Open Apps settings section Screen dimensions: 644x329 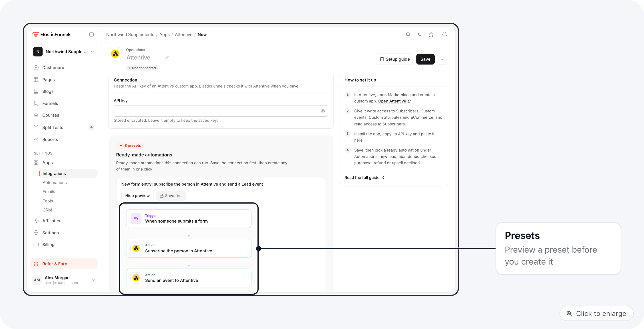(x=64, y=163)
